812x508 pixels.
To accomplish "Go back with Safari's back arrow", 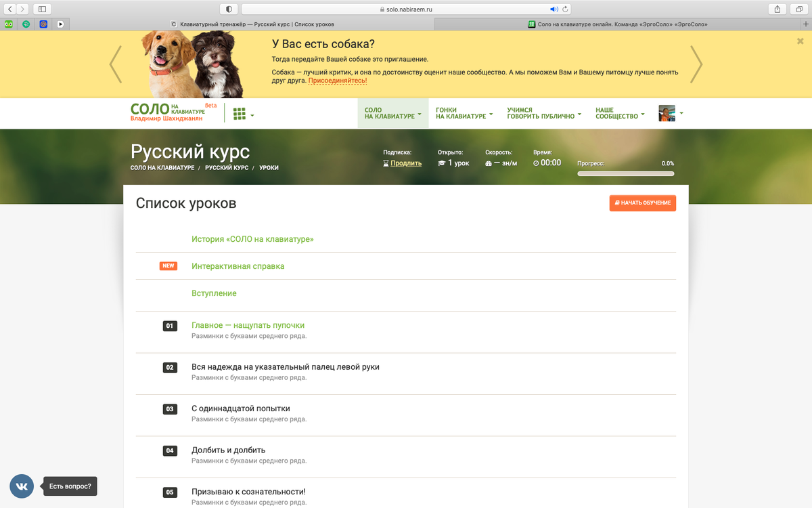I will (x=10, y=9).
